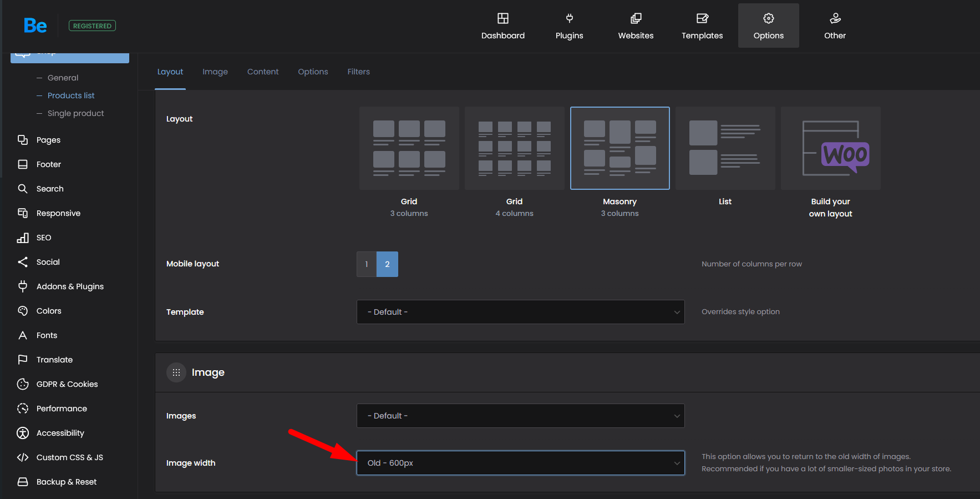The image size is (980, 499).
Task: Open the Templates icon in top navigation
Action: [702, 18]
